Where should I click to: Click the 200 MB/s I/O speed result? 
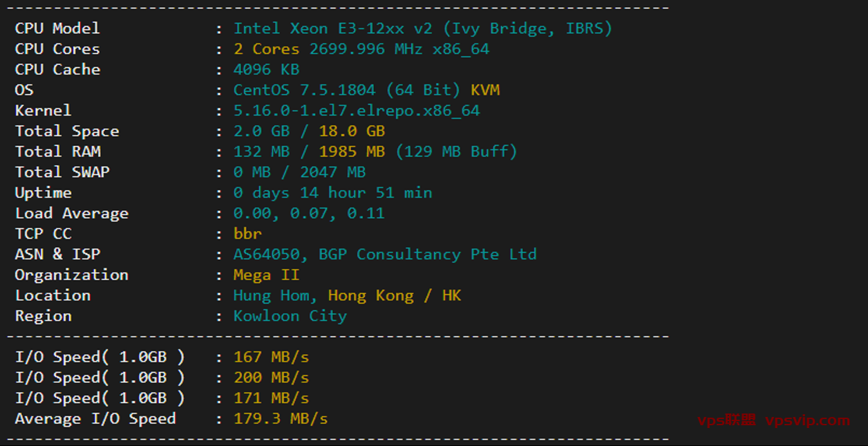pyautogui.click(x=271, y=378)
